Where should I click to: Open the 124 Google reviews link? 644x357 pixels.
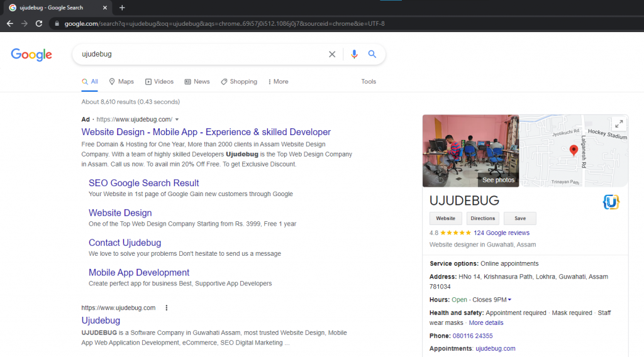[x=501, y=233]
